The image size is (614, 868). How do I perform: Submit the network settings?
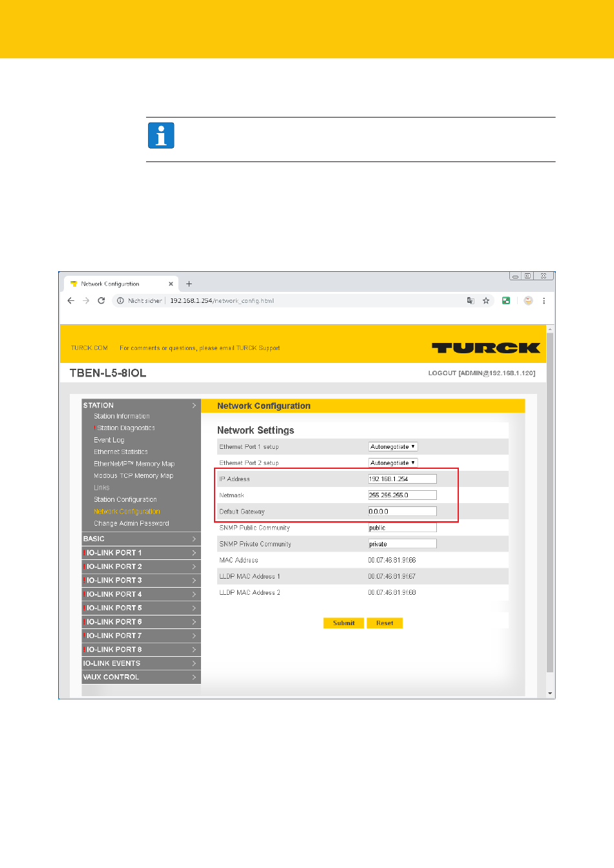pos(344,623)
